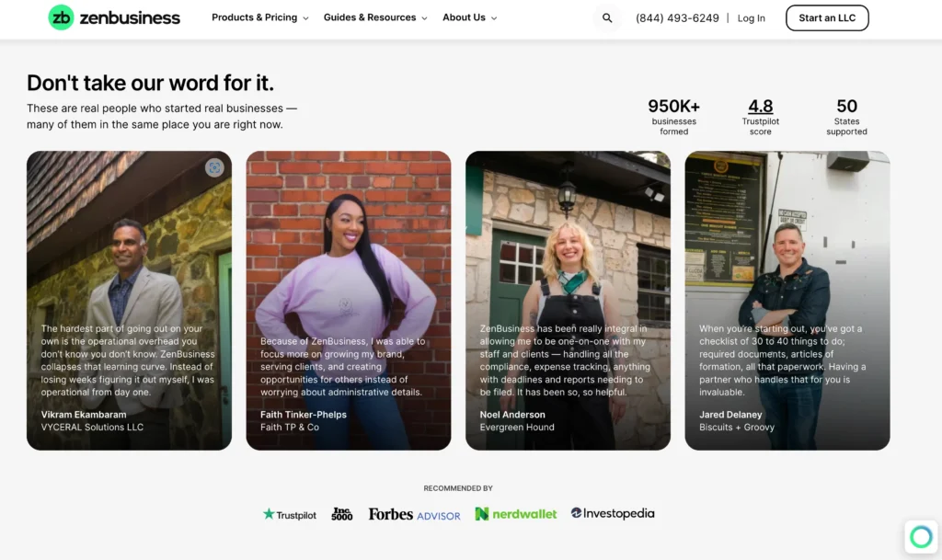Open Vikram Ekambaram testimonial card
942x560 pixels.
click(129, 301)
